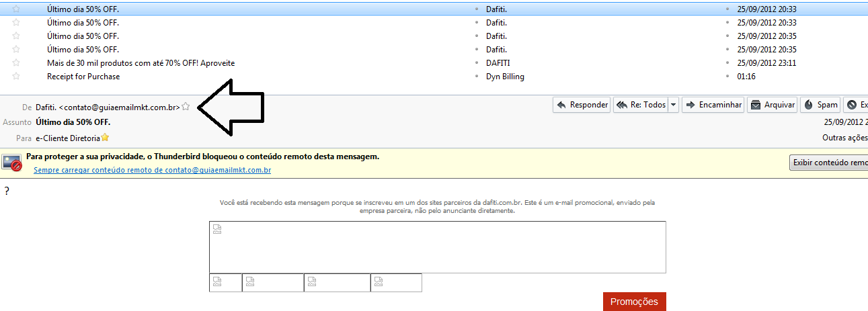The width and height of the screenshot is (868, 311).
Task: Click the DAFITI sender cell
Action: [x=498, y=63]
